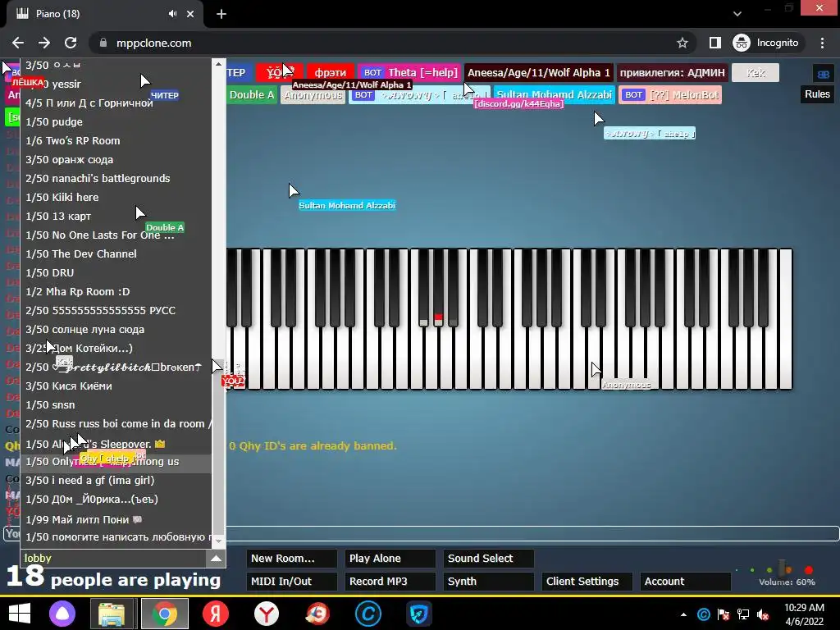
Task: Join nanachi's battlegrounds room
Action: coord(116,178)
